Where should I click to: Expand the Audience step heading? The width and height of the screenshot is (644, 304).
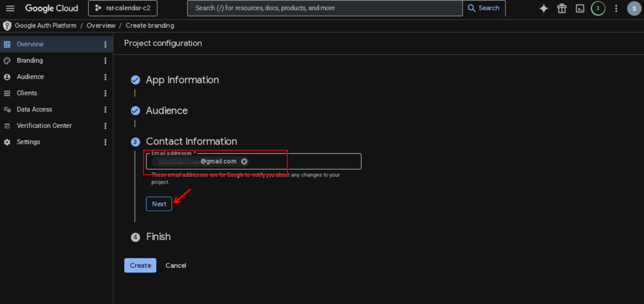click(x=167, y=111)
